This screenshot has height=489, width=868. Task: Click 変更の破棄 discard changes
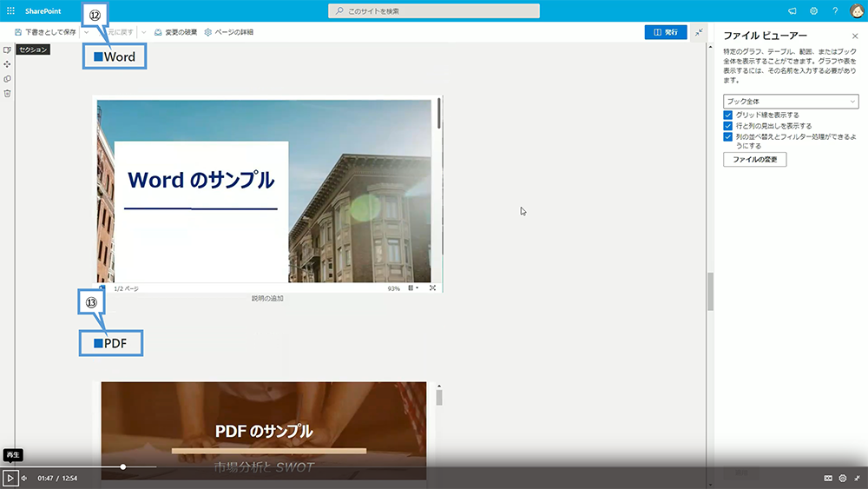pos(175,32)
